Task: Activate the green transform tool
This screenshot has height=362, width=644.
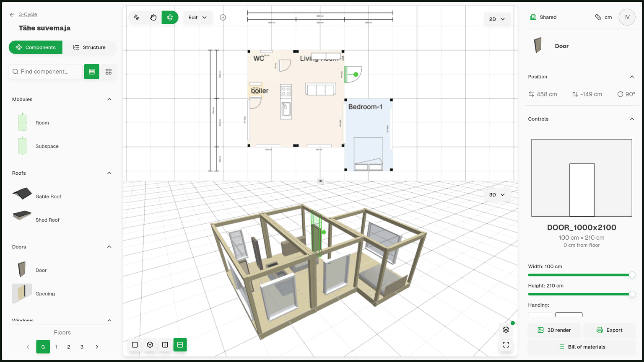Action: pos(170,17)
